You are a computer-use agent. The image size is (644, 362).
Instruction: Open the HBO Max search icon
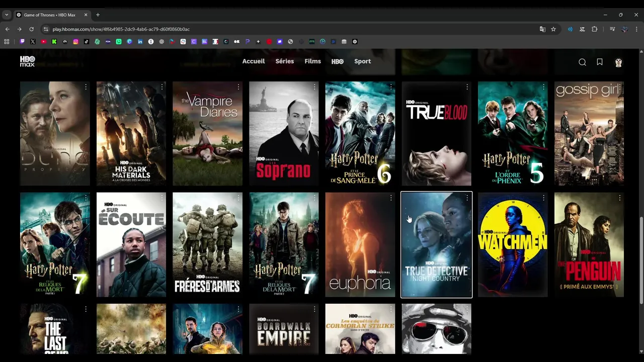(x=582, y=62)
